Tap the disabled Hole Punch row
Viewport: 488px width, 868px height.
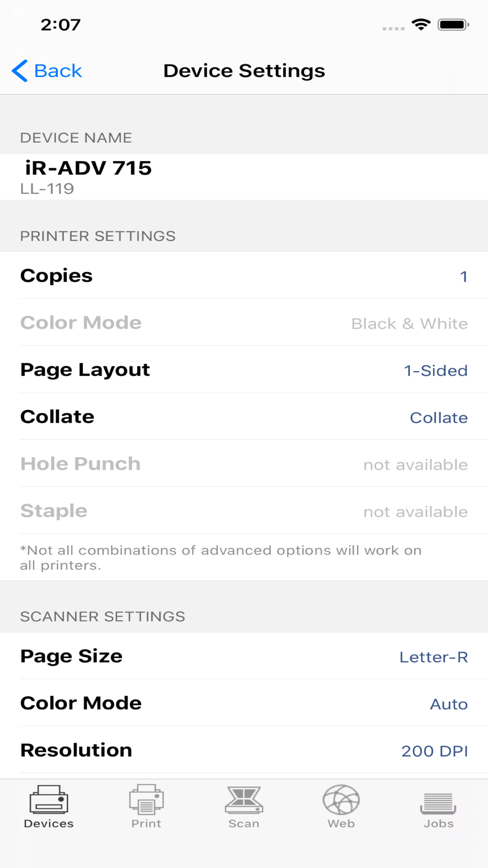[x=244, y=464]
